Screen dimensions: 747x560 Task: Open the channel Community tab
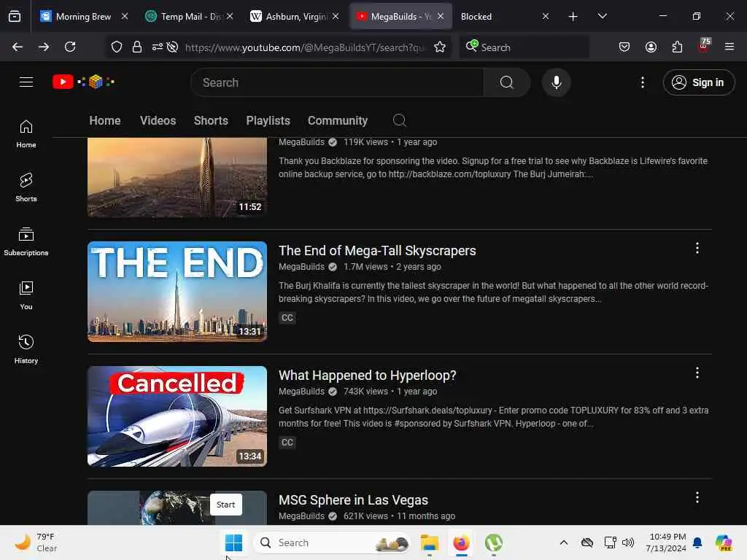pos(337,120)
